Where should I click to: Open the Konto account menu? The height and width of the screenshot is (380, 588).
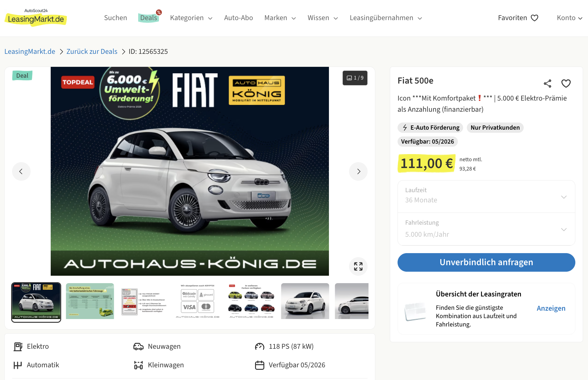pyautogui.click(x=569, y=18)
